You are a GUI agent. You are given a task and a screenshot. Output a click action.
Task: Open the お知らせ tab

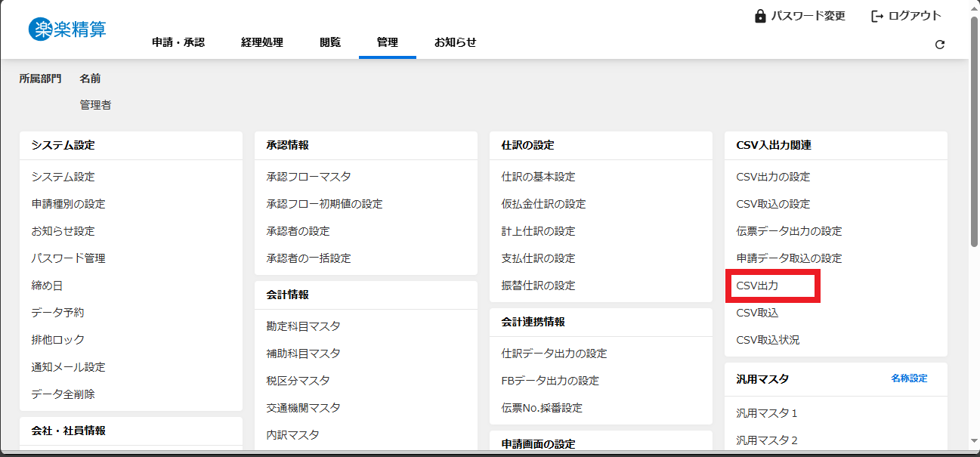tap(455, 42)
